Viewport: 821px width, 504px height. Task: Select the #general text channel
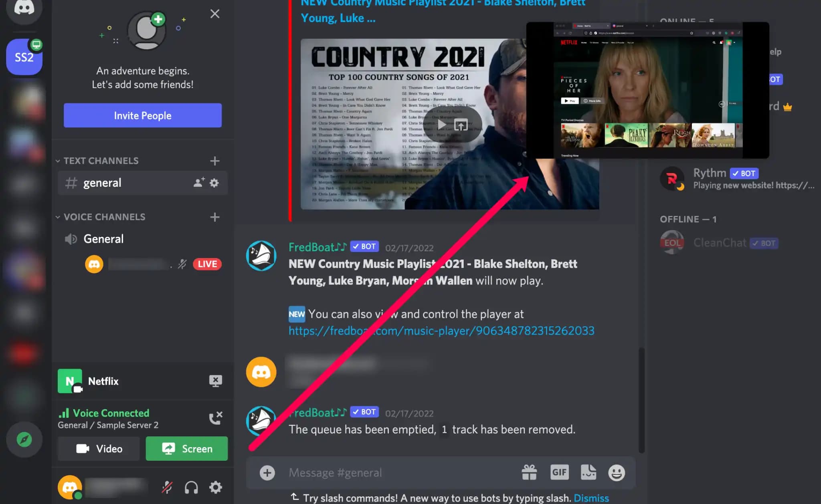[102, 183]
